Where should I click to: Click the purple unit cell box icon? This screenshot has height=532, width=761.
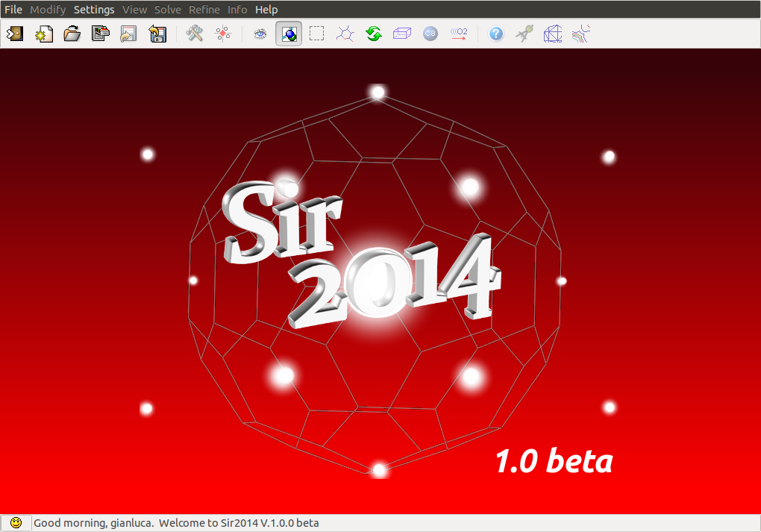(x=402, y=34)
